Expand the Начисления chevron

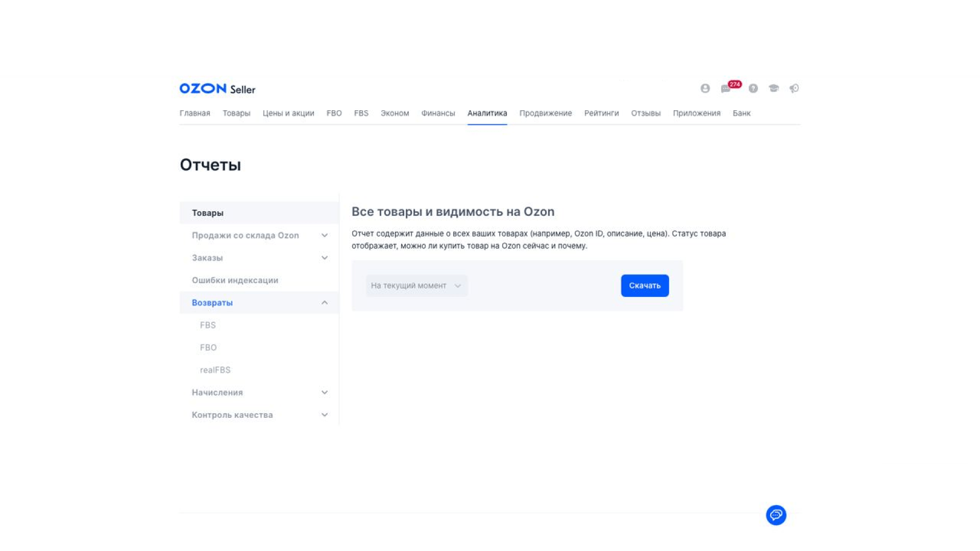(x=325, y=392)
